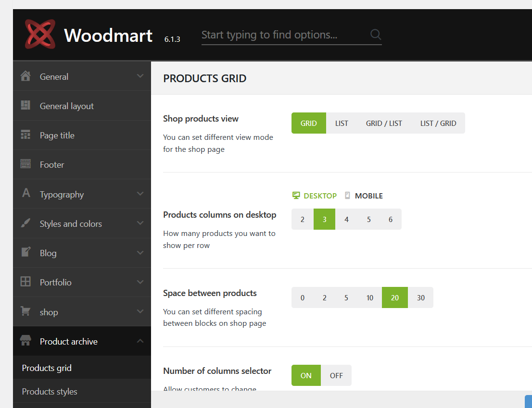Expand the Typography menu chevron
Screen dimensions: 532x408
(x=140, y=194)
